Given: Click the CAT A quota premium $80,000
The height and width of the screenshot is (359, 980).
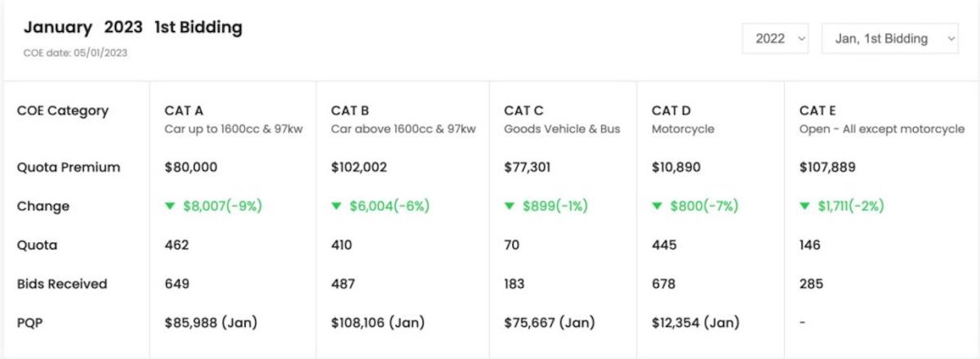Looking at the screenshot, I should click(191, 168).
